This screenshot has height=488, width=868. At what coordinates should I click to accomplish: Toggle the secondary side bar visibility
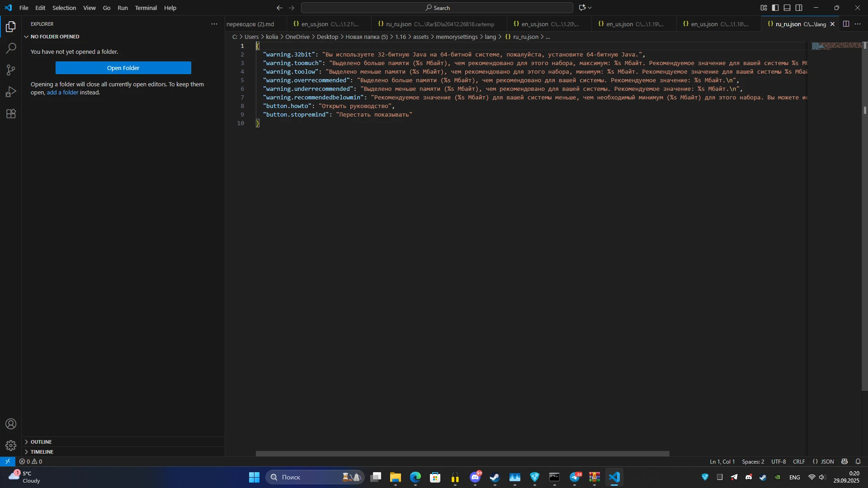pyautogui.click(x=799, y=8)
